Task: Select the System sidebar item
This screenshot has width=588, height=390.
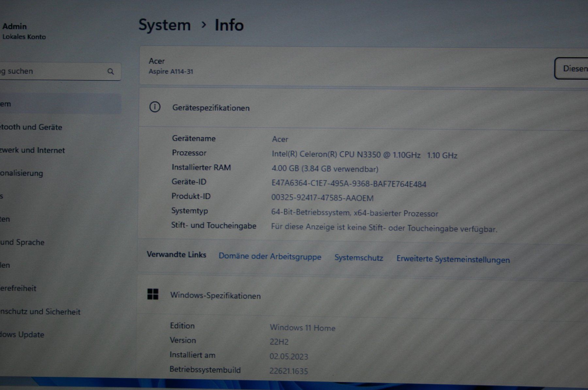Action: [x=60, y=104]
